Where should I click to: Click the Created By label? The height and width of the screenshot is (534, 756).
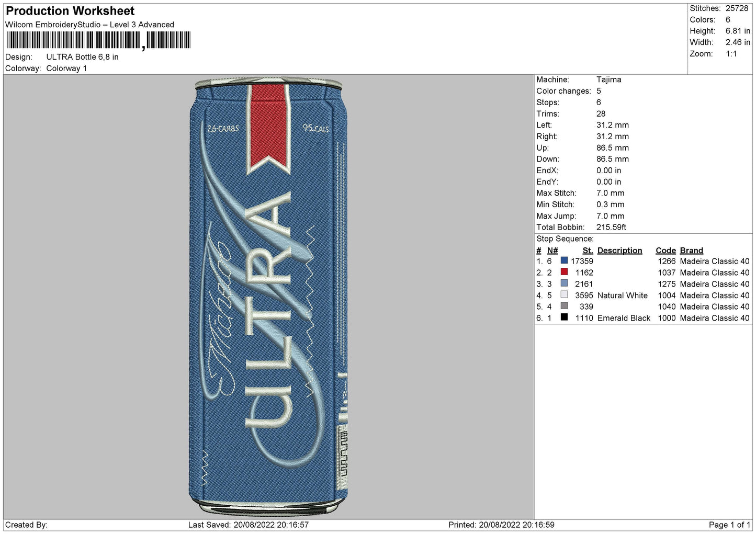click(26, 525)
